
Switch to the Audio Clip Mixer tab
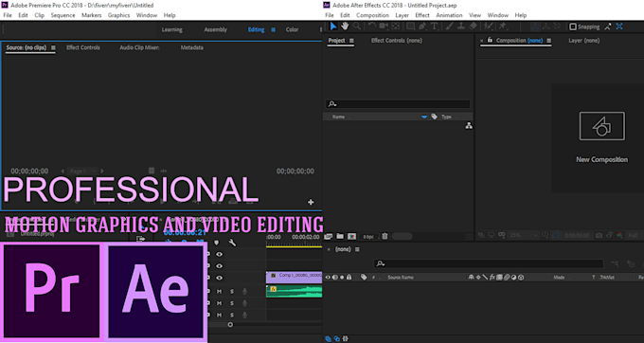coord(139,47)
